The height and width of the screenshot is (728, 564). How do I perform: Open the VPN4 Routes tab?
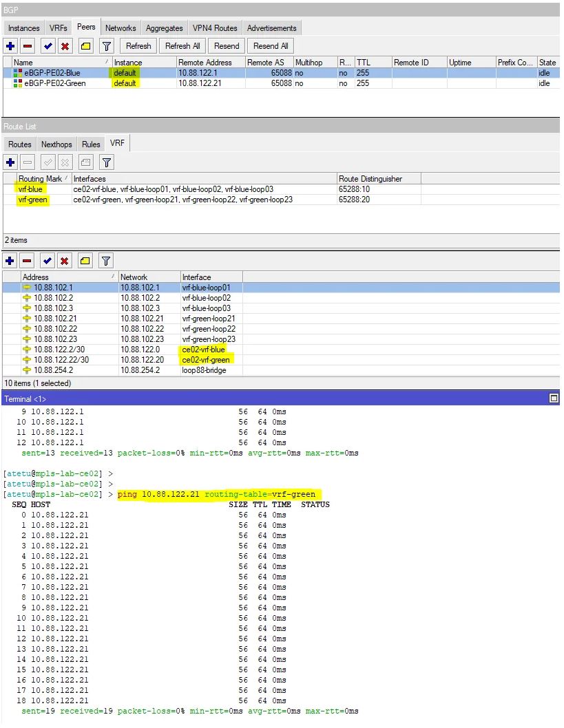click(x=215, y=28)
